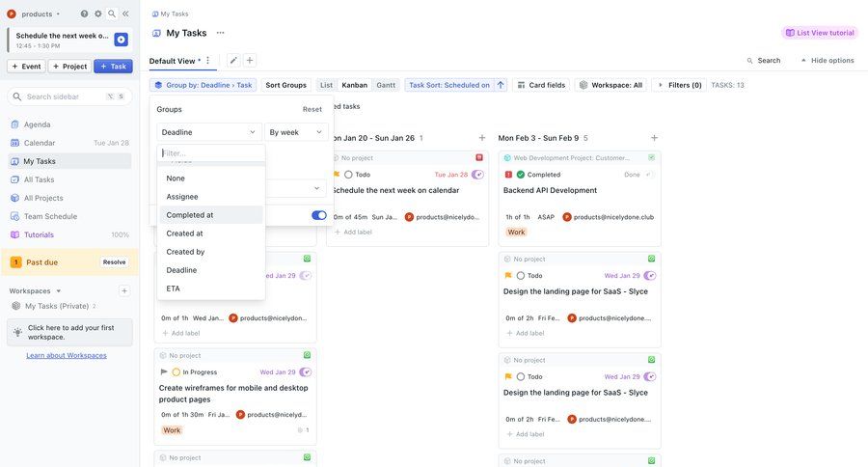Edit view with the pencil icon
Screen dimensions: 868x467
click(x=233, y=61)
